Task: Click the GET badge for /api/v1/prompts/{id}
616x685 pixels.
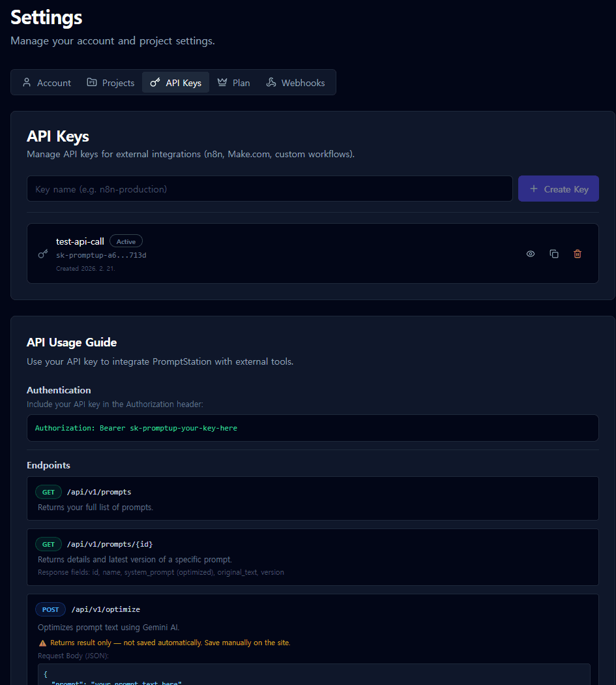Action: 48,544
